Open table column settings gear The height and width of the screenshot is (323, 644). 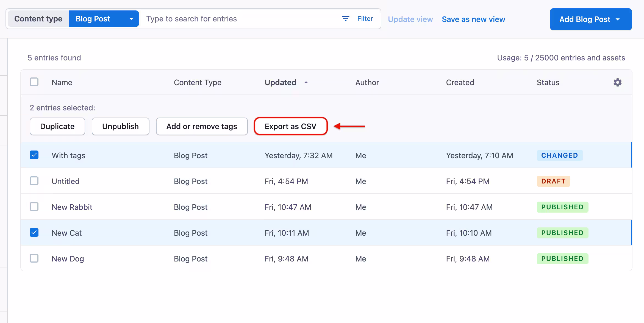(x=617, y=82)
